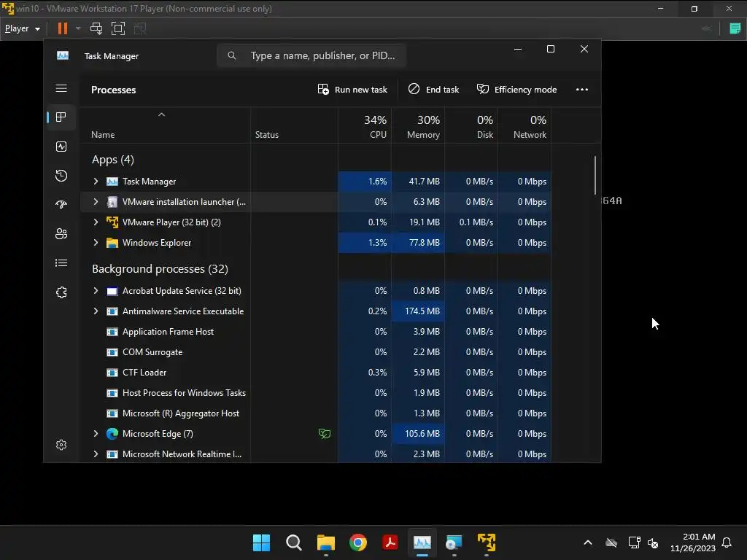This screenshot has height=560, width=747.
Task: Click the 174.5 MB memory cell
Action: (x=418, y=311)
